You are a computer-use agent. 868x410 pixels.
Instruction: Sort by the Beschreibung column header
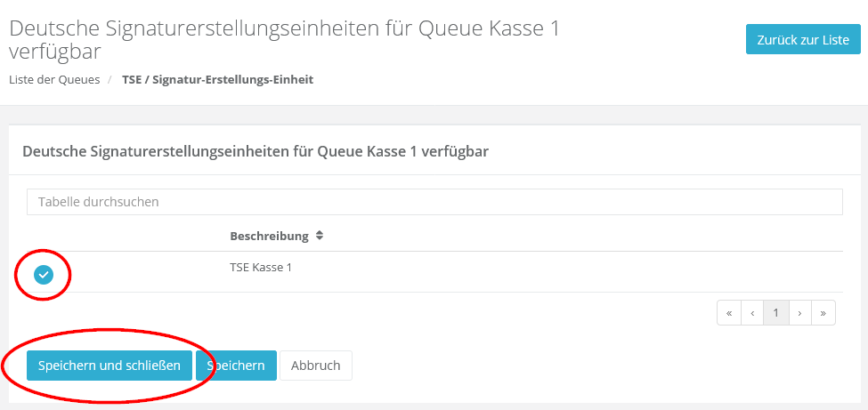point(269,237)
